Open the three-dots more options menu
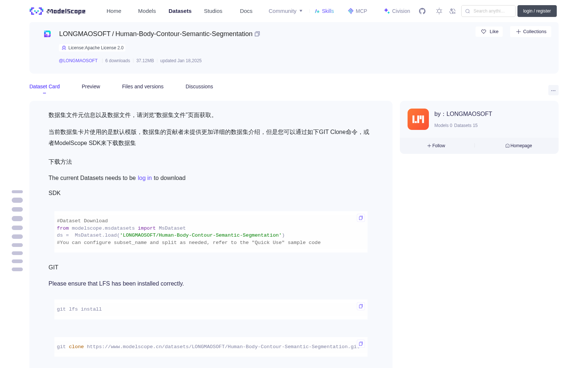This screenshot has width=588, height=368. 553,90
